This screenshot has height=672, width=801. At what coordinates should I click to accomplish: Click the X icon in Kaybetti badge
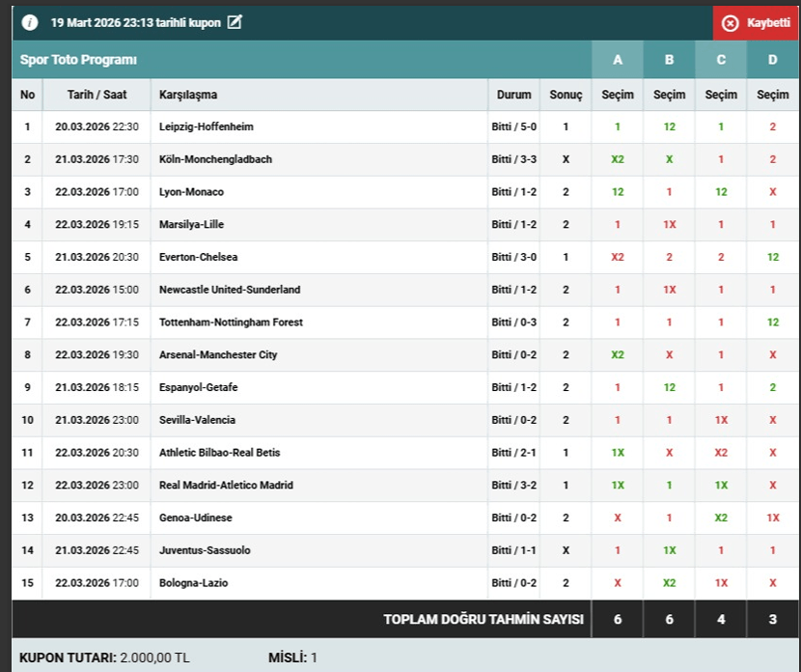point(731,23)
